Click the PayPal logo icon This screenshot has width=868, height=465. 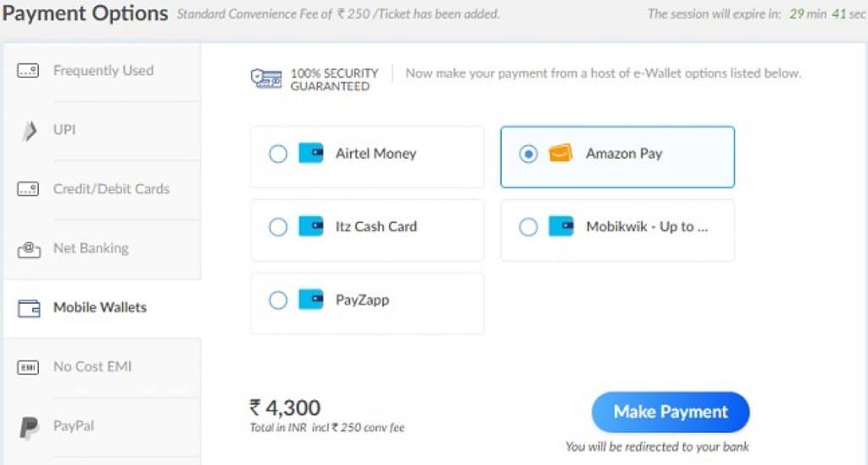pos(29,428)
